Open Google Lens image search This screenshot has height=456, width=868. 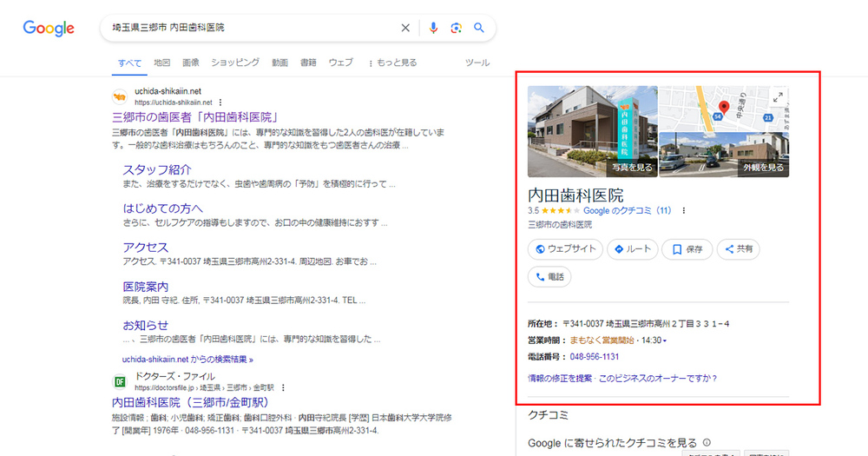tap(456, 28)
